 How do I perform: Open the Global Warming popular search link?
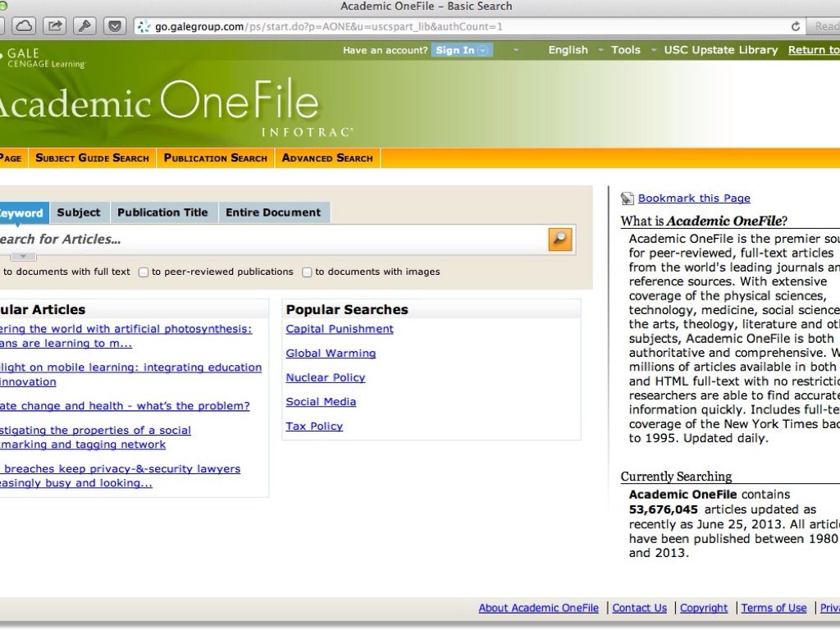click(331, 354)
